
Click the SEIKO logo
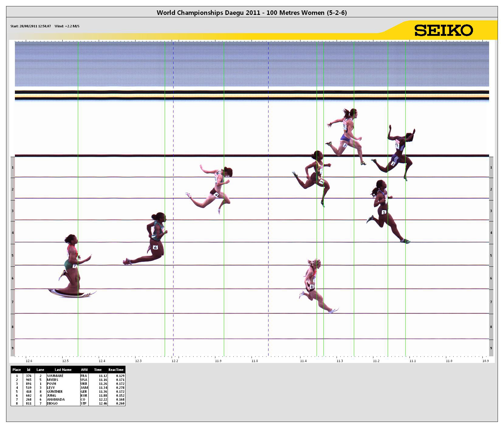443,30
